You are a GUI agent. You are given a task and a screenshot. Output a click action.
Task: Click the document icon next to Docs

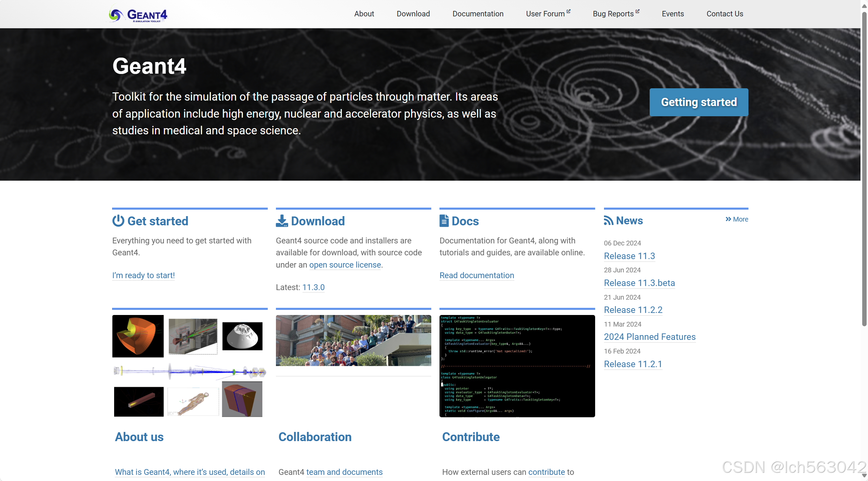444,221
